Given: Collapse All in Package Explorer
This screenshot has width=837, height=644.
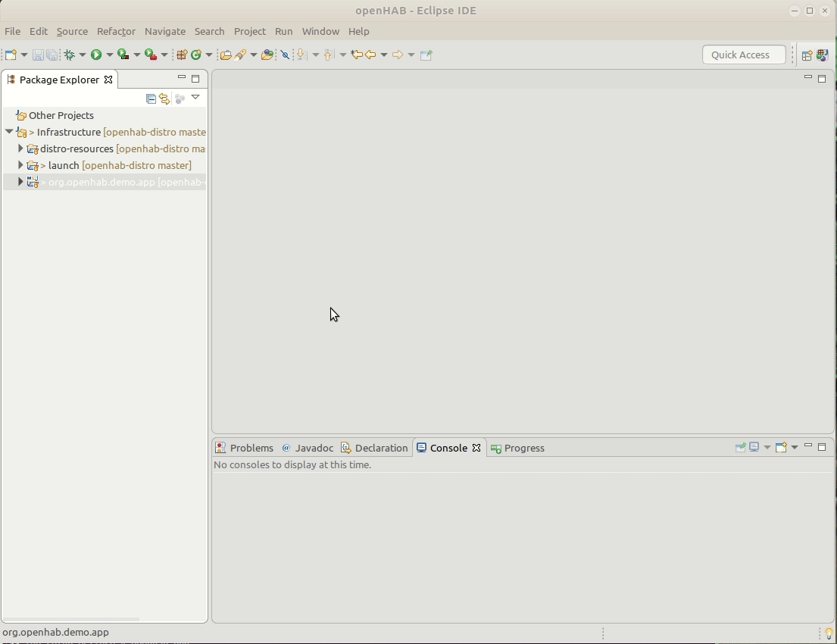Looking at the screenshot, I should pos(150,98).
